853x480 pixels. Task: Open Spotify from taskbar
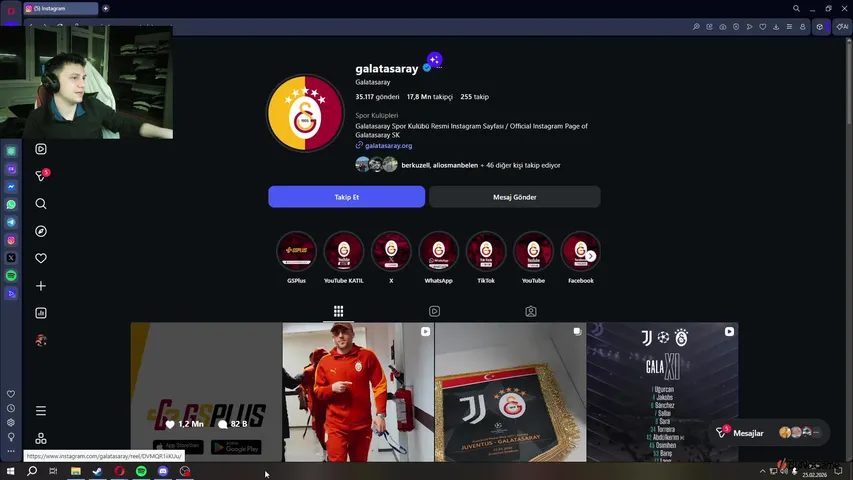[x=141, y=471]
